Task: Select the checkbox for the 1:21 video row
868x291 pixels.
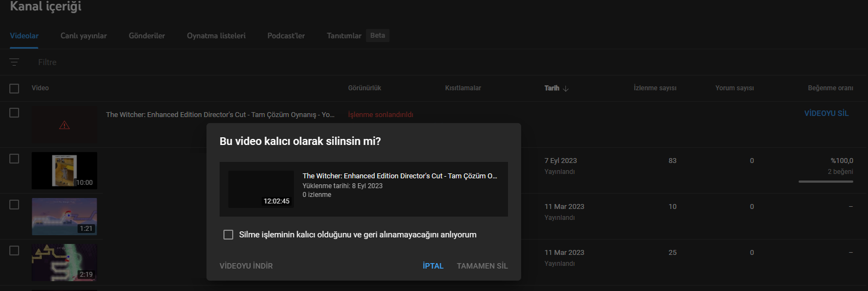Action: click(14, 205)
